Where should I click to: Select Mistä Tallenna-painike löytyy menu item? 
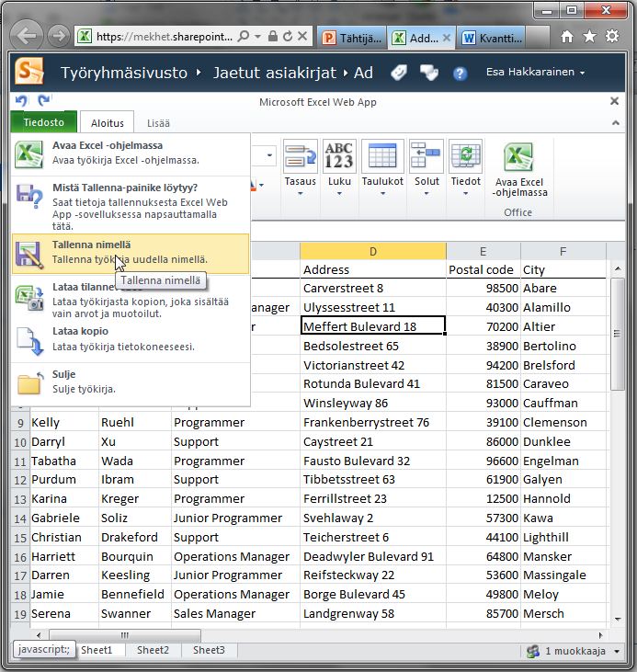coord(131,206)
